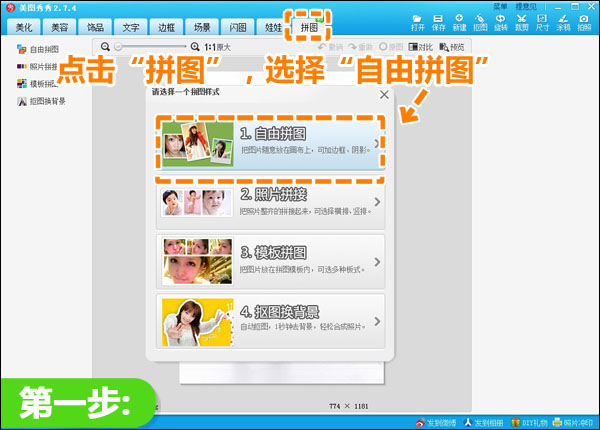Switch to the 边框 tab
This screenshot has width=600, height=430.
(x=166, y=27)
